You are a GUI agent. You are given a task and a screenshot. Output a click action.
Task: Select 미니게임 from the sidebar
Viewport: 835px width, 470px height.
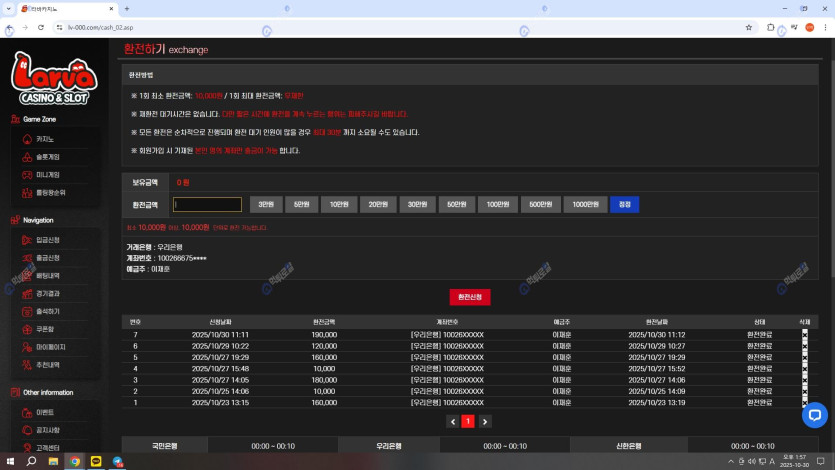point(48,174)
